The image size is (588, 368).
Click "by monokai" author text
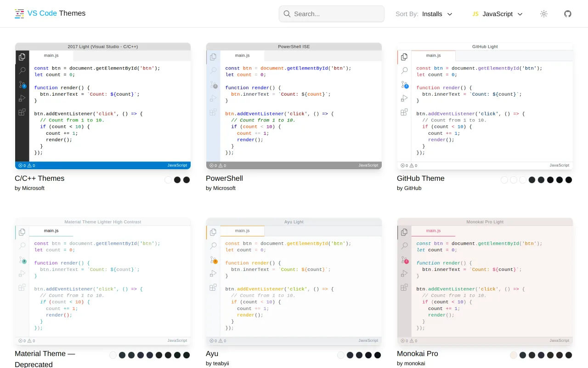coord(411,363)
